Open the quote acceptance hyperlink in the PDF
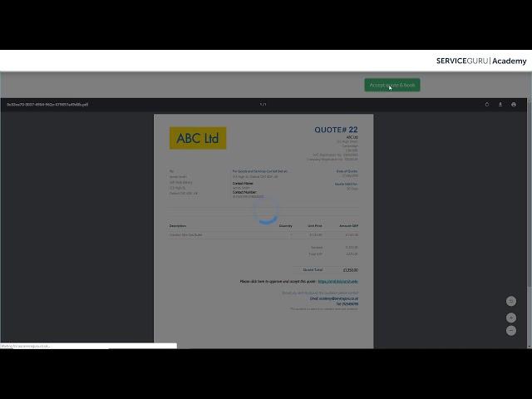Viewport: 532px width, 399px height. (x=338, y=281)
